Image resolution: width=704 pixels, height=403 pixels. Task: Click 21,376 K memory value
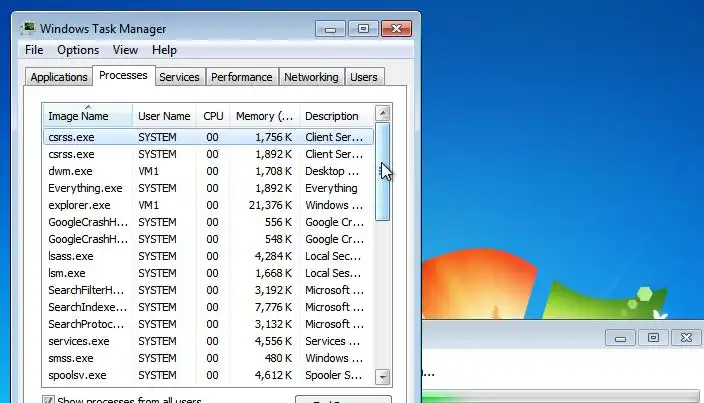click(270, 205)
